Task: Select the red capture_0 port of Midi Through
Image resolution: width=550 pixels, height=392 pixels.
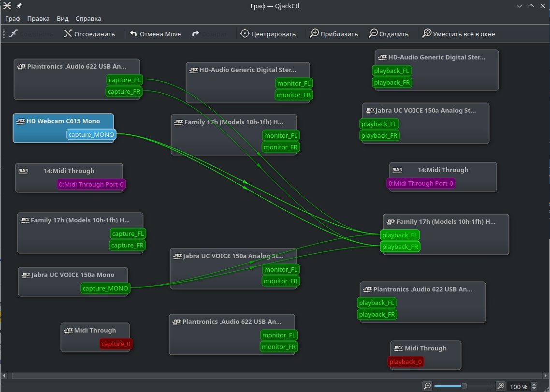Action: [116, 344]
